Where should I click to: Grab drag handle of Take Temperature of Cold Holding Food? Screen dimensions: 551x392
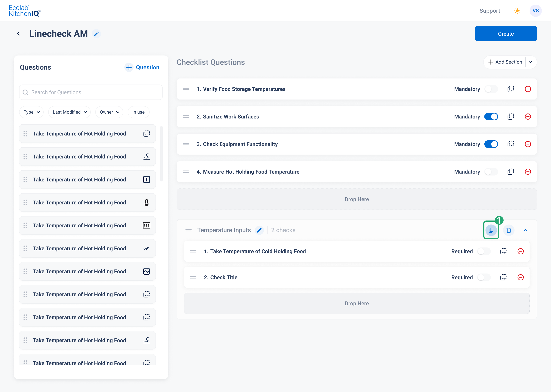[193, 251]
